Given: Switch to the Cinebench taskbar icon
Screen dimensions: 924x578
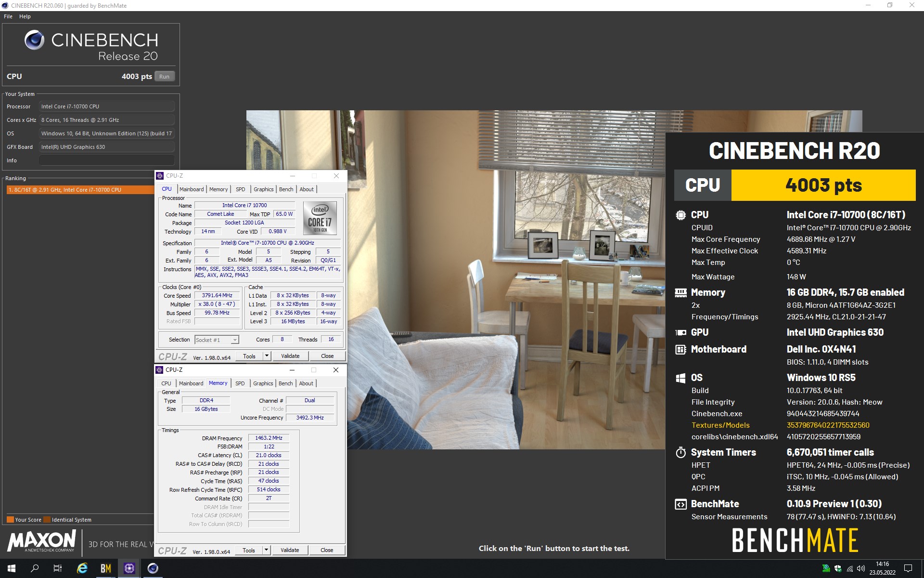Looking at the screenshot, I should [x=153, y=568].
